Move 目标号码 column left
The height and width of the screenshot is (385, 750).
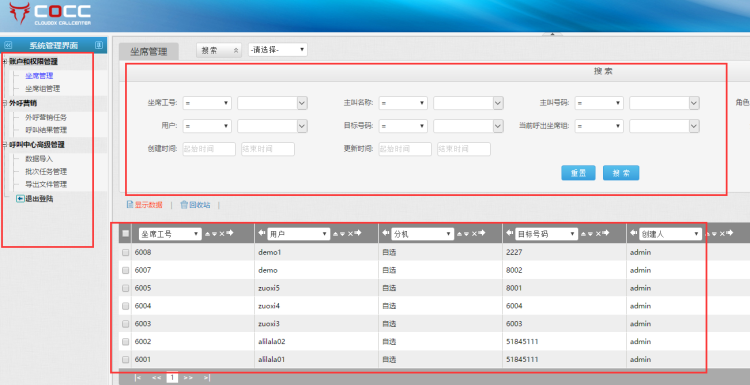510,233
